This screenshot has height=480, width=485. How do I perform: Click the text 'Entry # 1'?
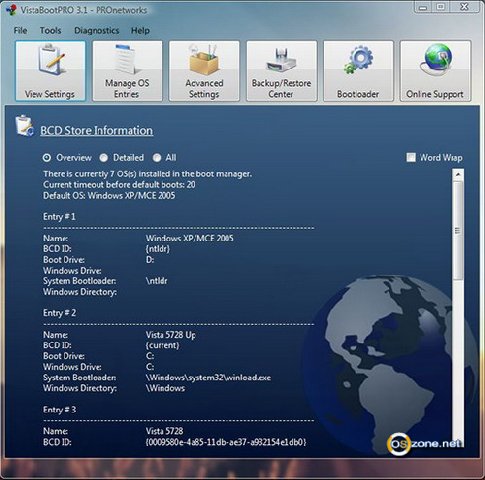pos(59,217)
